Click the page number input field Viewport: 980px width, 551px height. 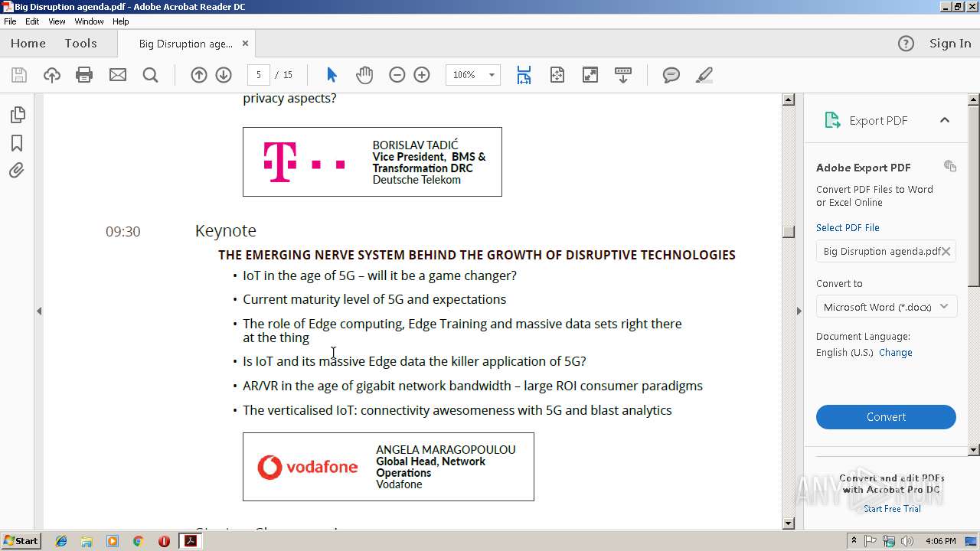259,75
